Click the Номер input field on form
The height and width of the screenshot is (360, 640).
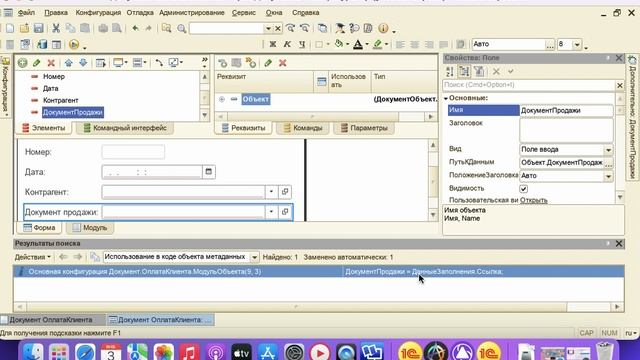[133, 151]
